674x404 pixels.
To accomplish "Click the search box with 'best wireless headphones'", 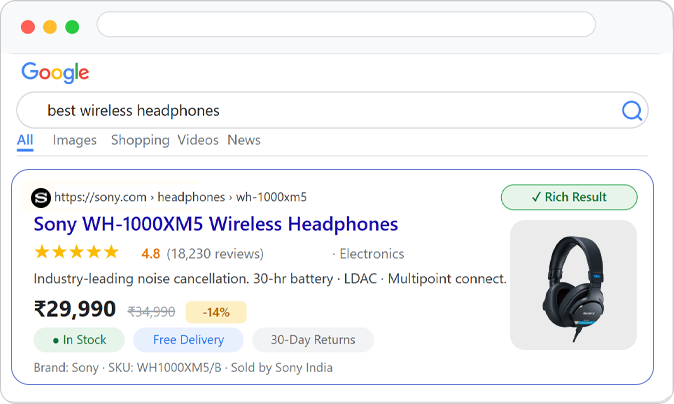I will pos(332,110).
